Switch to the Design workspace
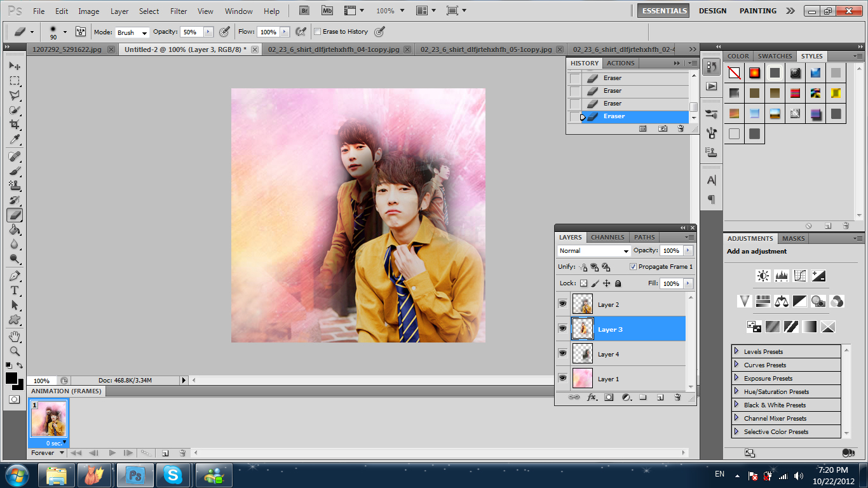Image resolution: width=868 pixels, height=488 pixels. click(x=712, y=11)
